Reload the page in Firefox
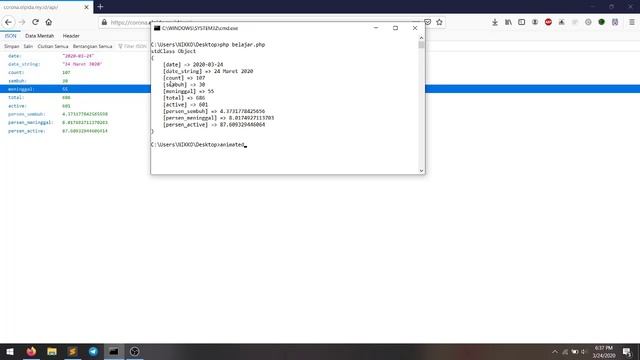Screen dimensions: 640x360 (36, 22)
